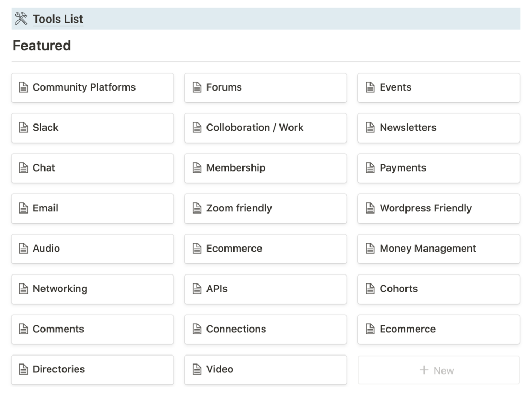Select the Colloboration / Work card

click(x=265, y=128)
